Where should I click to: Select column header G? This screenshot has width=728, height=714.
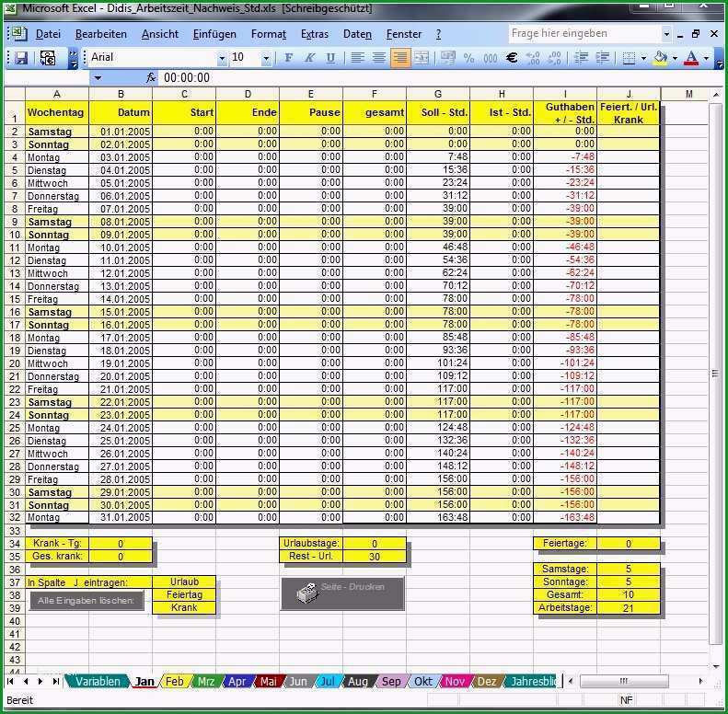[438, 94]
